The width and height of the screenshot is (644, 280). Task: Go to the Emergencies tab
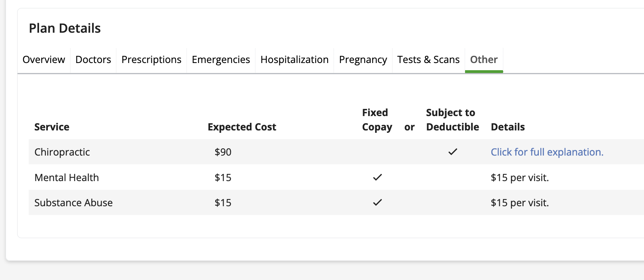[221, 60]
